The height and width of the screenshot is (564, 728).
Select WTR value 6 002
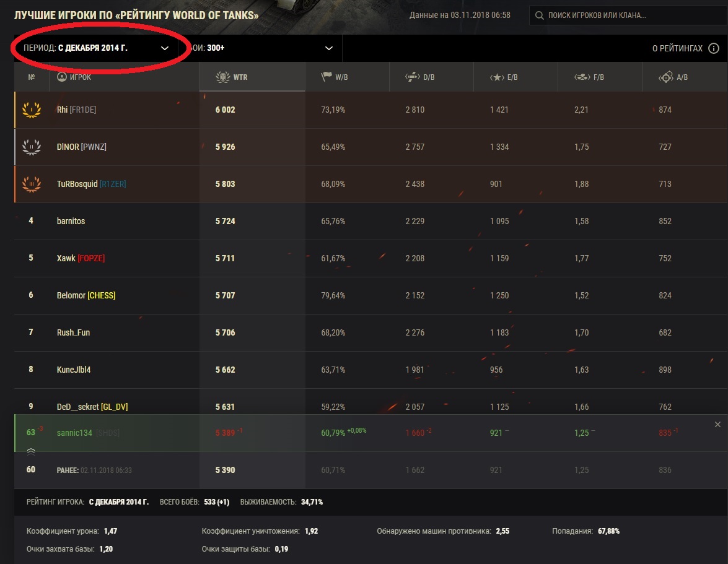coord(225,110)
